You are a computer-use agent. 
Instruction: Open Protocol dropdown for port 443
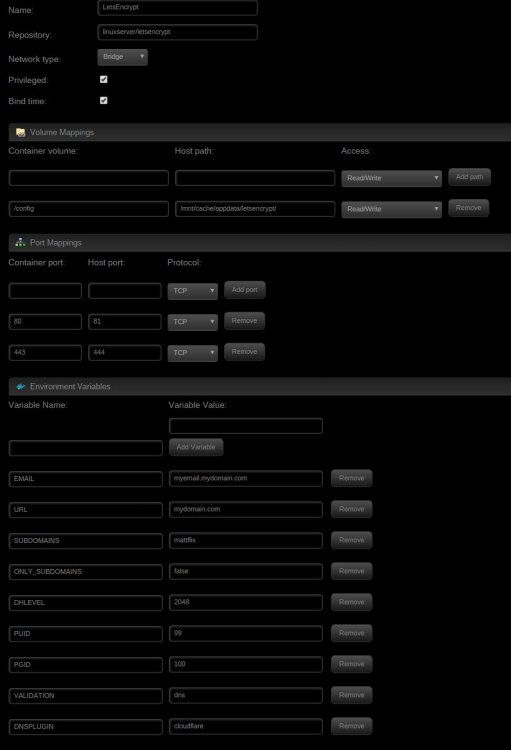pyautogui.click(x=192, y=353)
